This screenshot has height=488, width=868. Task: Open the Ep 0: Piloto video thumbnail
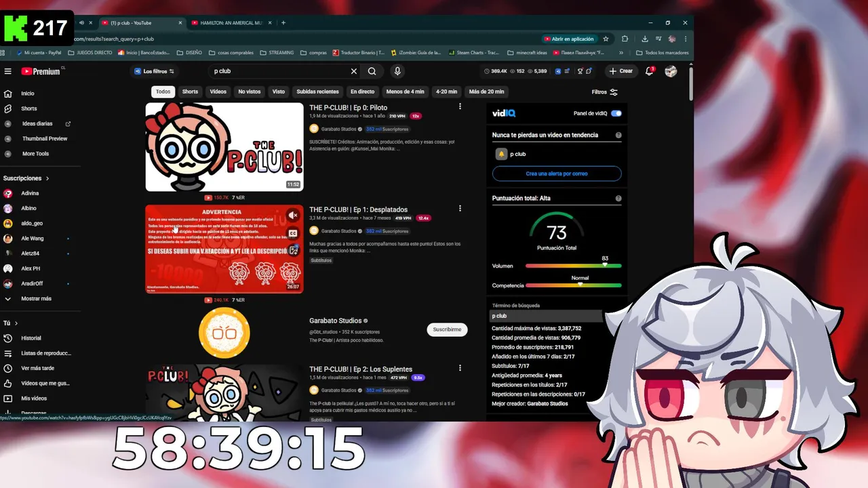(224, 146)
